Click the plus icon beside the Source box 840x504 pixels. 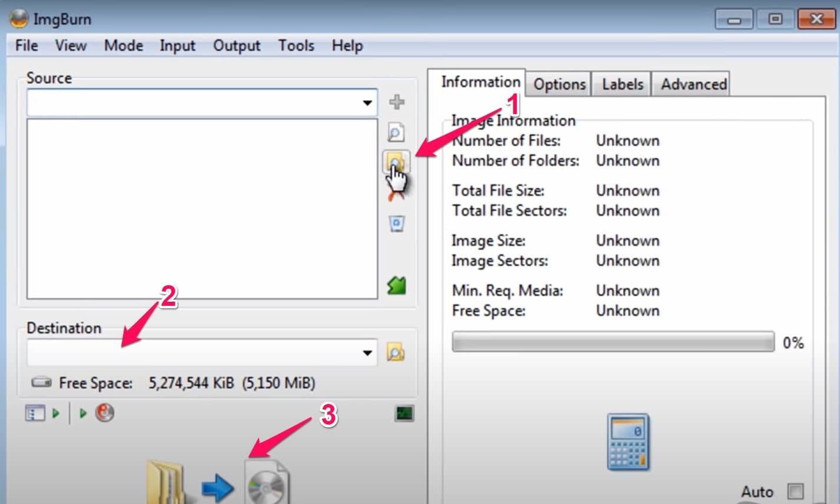[x=397, y=102]
